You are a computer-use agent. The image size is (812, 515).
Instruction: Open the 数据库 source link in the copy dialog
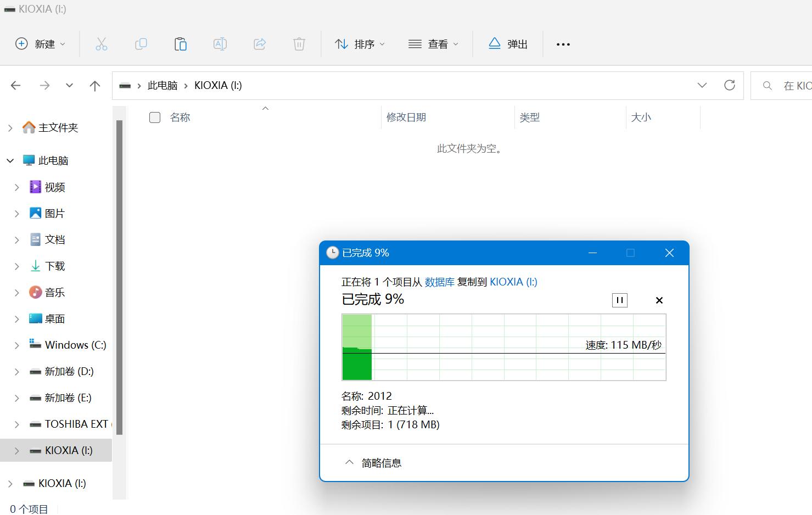pyautogui.click(x=440, y=282)
